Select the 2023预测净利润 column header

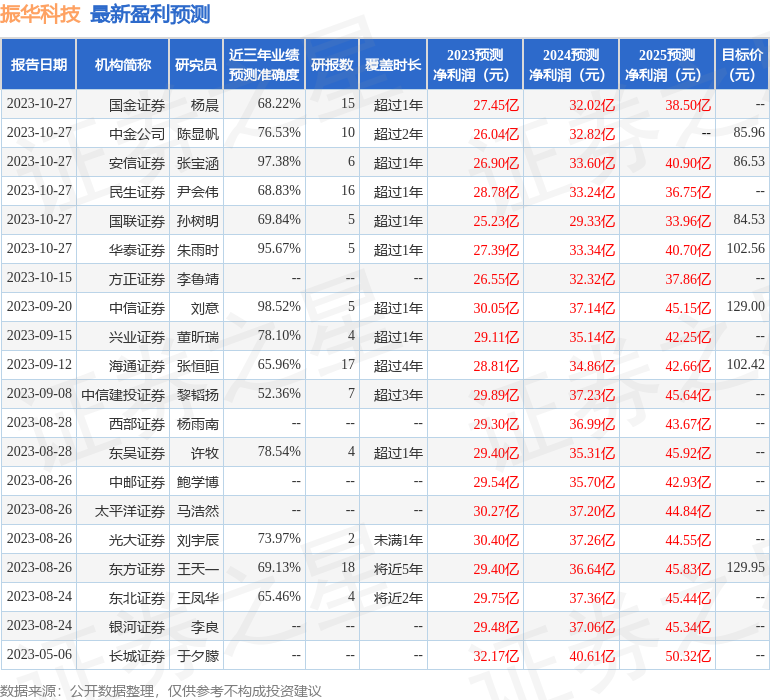pos(475,64)
